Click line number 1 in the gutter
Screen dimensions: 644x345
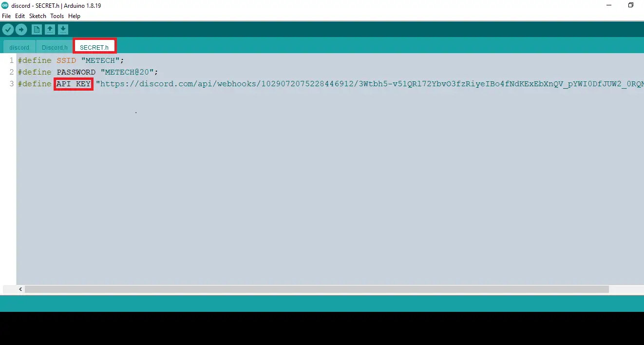pos(11,60)
